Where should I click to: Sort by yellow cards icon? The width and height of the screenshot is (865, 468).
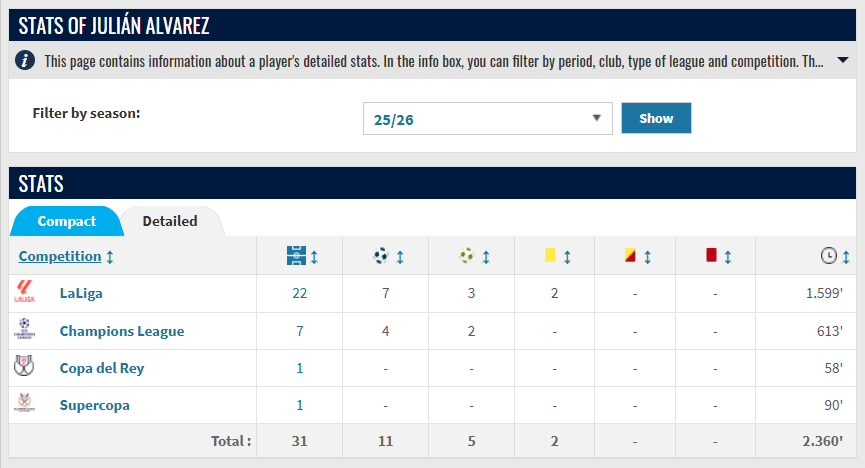pyautogui.click(x=550, y=255)
